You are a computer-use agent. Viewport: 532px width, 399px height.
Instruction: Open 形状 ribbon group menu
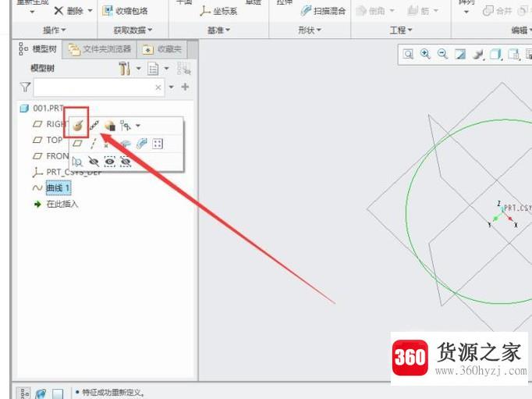(310, 30)
